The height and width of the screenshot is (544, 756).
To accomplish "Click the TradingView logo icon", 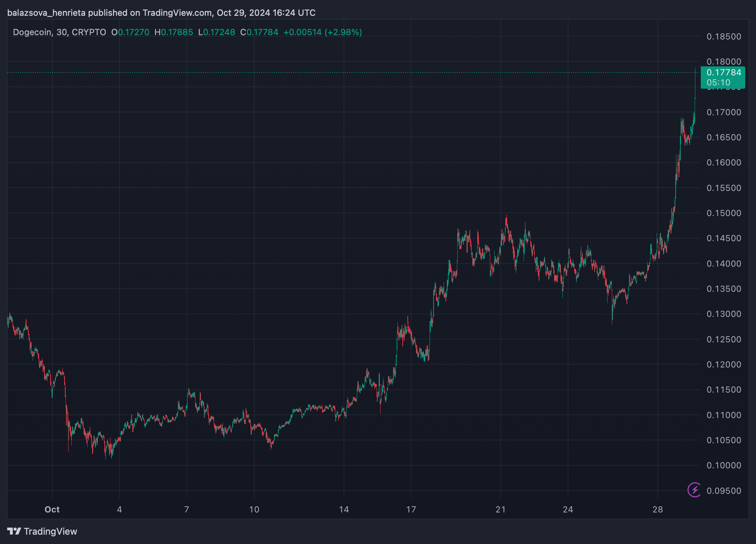I will [14, 531].
